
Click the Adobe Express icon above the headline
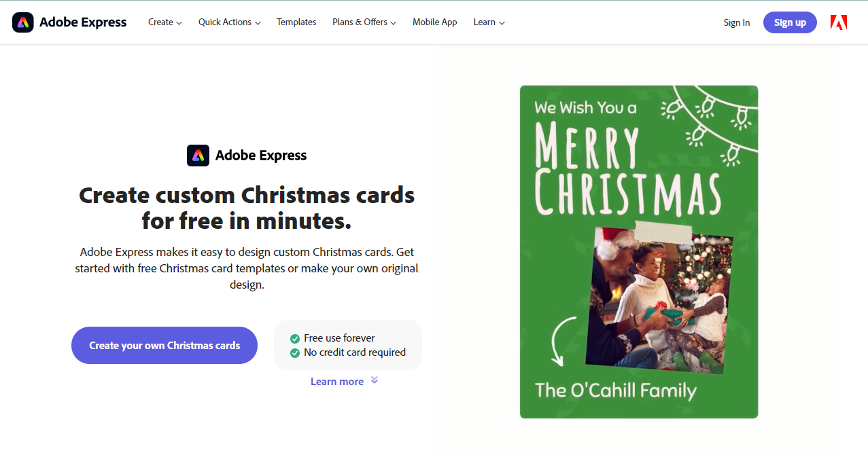click(x=198, y=156)
